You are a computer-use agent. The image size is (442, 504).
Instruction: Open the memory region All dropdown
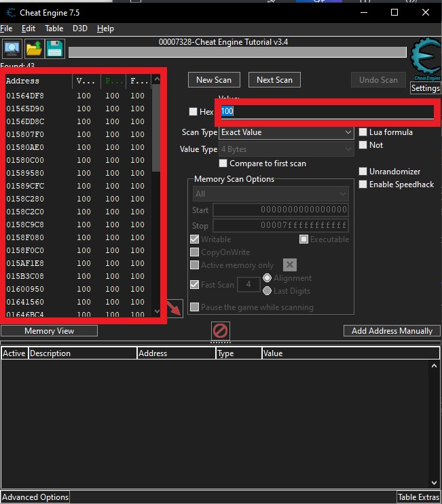pyautogui.click(x=270, y=194)
